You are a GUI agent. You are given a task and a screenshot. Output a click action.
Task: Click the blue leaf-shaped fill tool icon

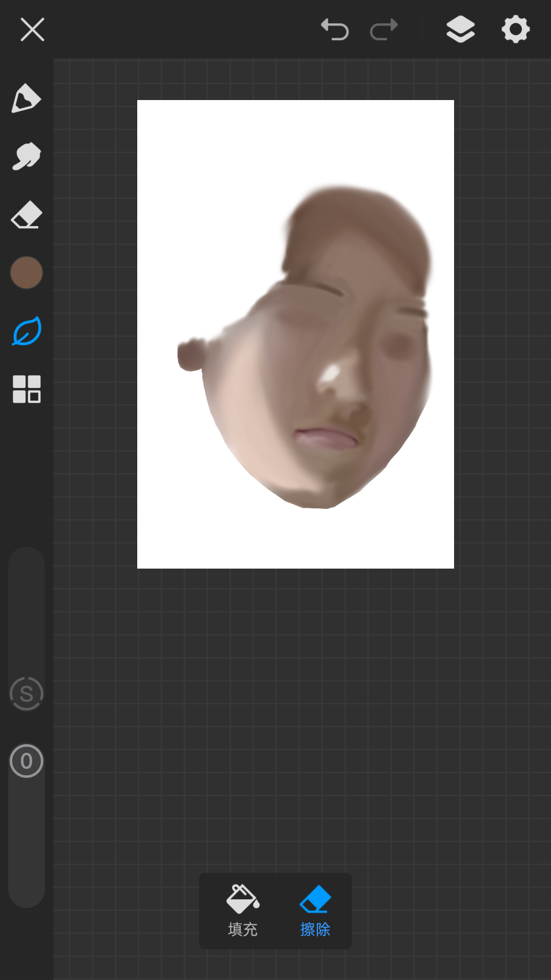click(26, 331)
